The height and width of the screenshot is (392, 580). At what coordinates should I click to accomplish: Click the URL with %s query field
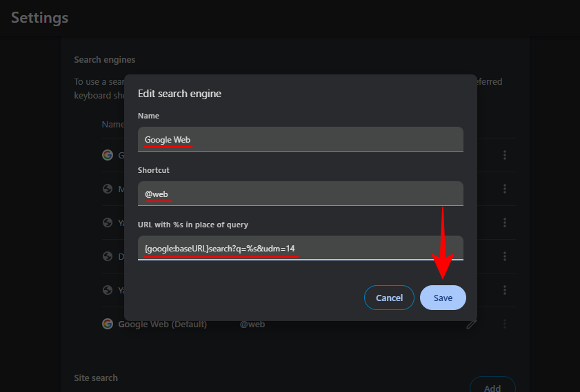[301, 248]
